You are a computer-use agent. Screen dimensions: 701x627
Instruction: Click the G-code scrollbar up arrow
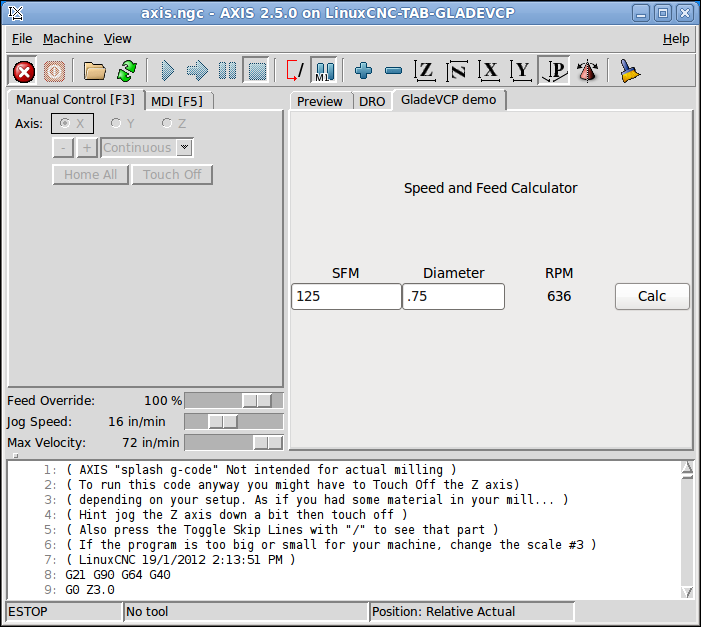687,468
